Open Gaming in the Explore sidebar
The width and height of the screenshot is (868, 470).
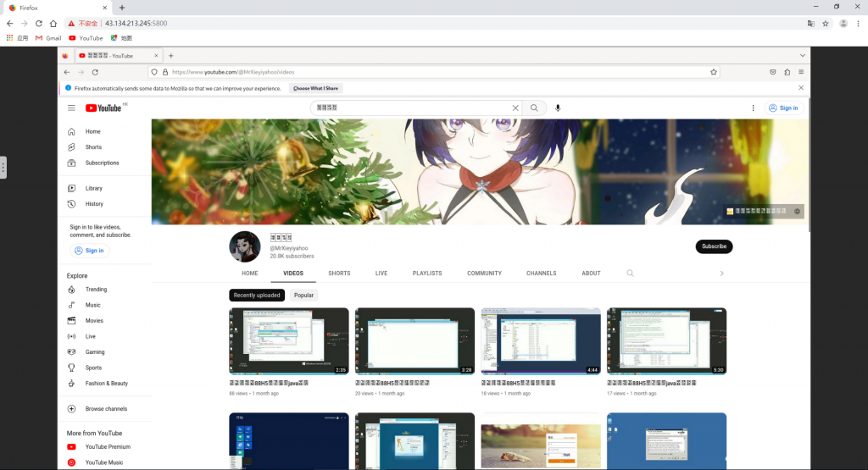pos(95,352)
